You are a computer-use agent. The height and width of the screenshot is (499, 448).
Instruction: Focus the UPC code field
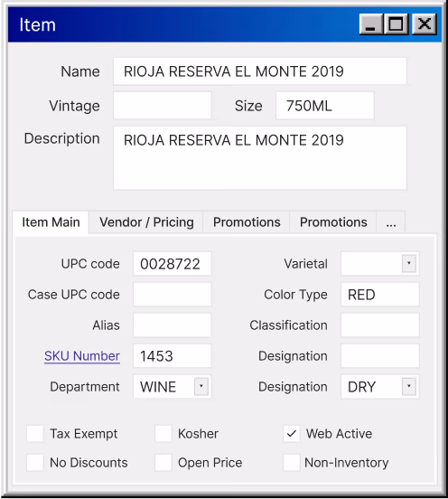(172, 264)
